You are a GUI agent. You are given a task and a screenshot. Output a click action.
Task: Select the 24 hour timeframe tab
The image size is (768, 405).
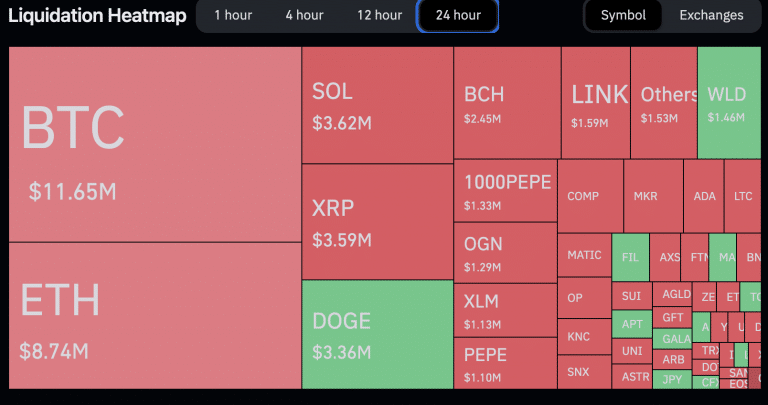tap(458, 15)
